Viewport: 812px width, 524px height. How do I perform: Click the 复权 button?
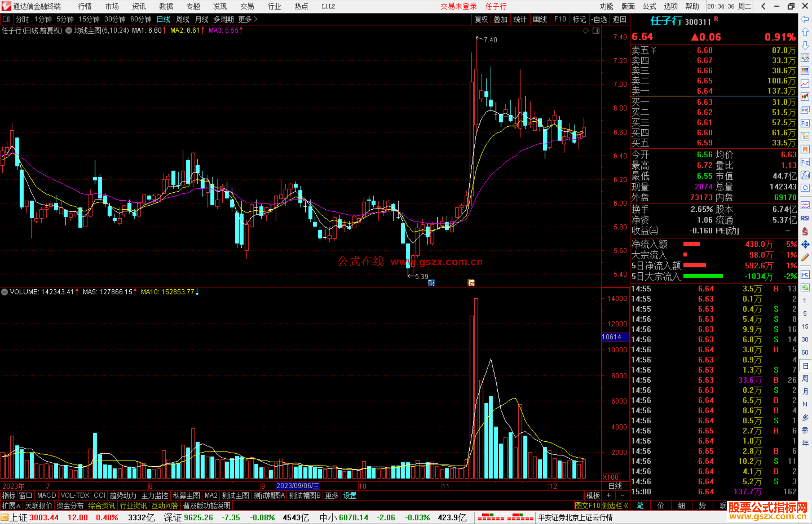coord(481,19)
